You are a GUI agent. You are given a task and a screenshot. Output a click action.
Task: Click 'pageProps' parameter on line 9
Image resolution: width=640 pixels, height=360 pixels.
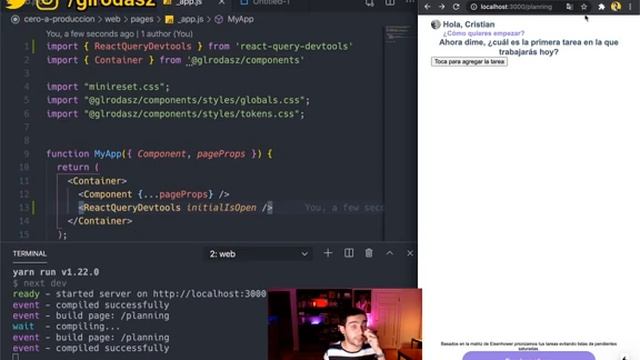(221, 154)
